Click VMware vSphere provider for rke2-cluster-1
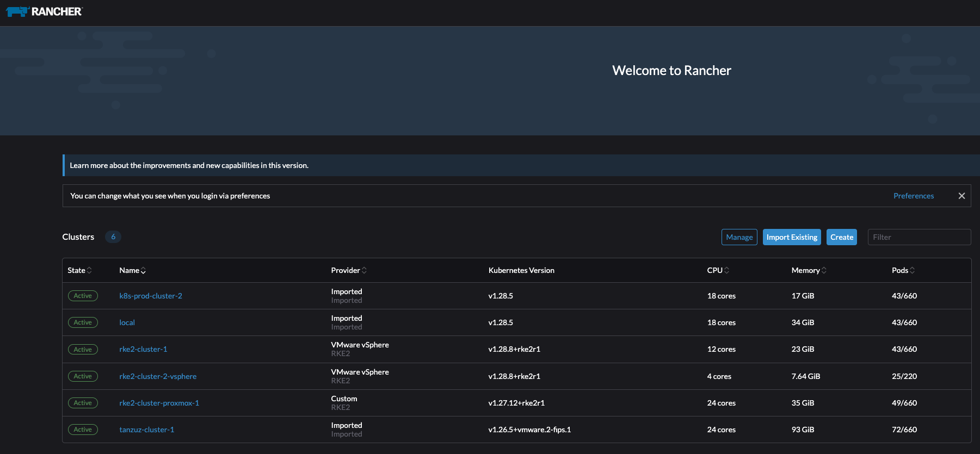Image resolution: width=980 pixels, height=454 pixels. (x=360, y=345)
